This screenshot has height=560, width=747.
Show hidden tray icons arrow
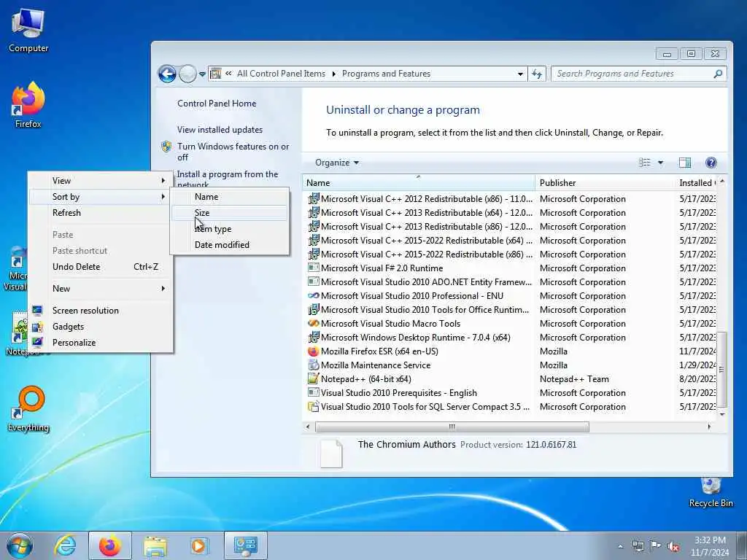point(620,546)
